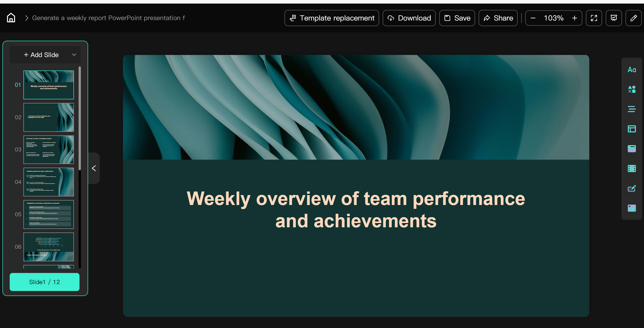This screenshot has height=328, width=644.
Task: Click the Download button
Action: coord(409,18)
